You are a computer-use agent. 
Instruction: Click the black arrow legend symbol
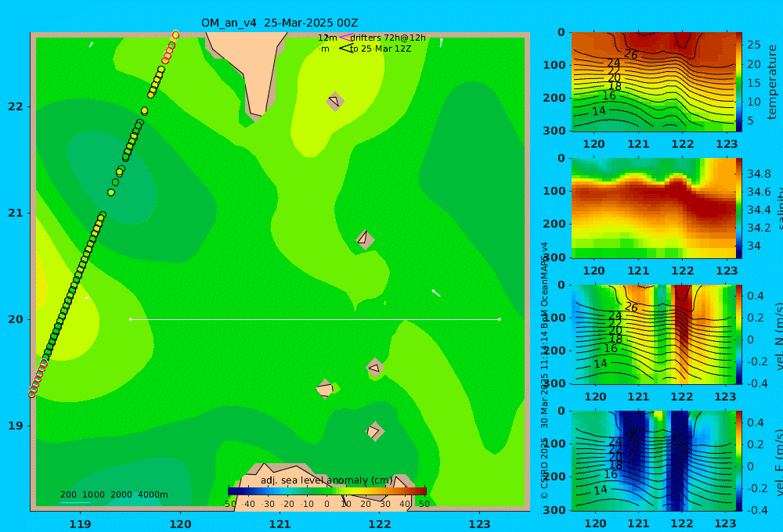click(x=345, y=49)
